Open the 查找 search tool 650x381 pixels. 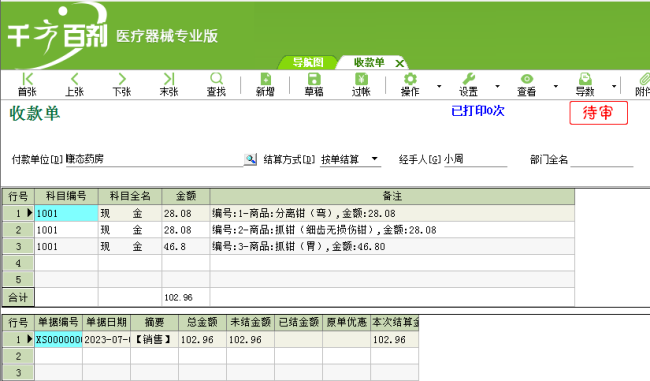(x=216, y=85)
